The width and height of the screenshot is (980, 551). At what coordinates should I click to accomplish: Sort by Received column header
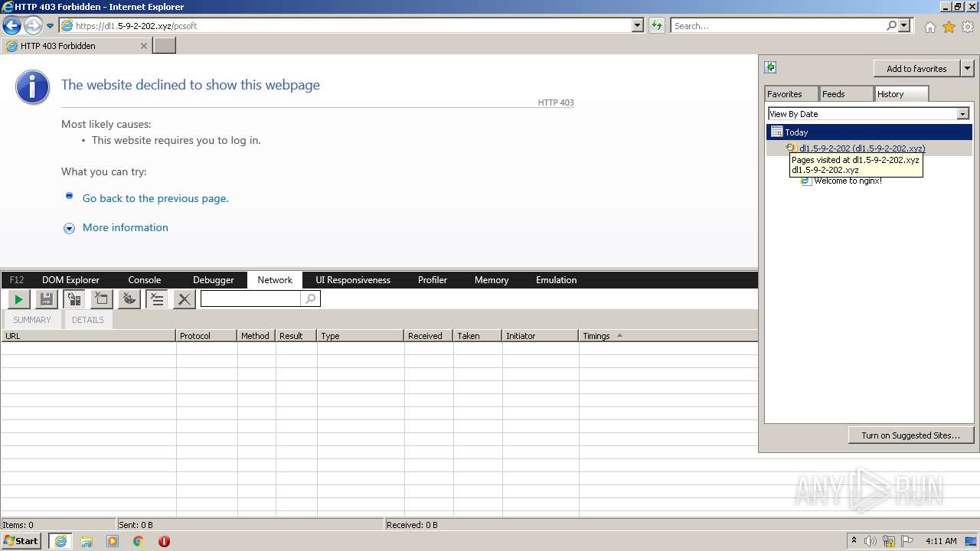pyautogui.click(x=429, y=336)
